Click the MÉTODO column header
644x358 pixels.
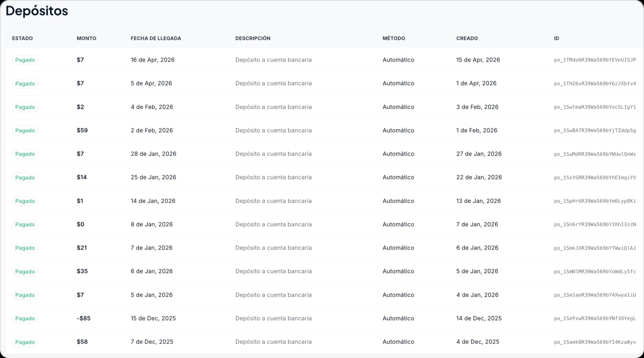click(x=394, y=38)
